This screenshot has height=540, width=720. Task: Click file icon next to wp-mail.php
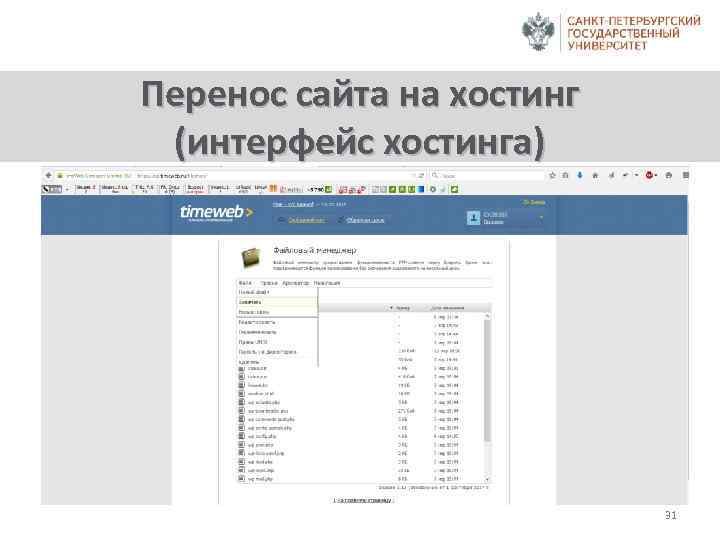[x=242, y=478]
